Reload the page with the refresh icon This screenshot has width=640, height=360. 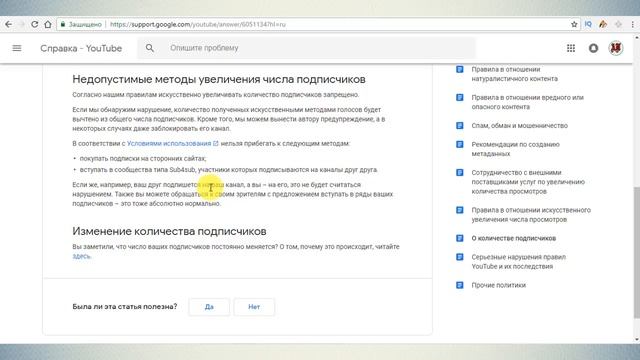35,24
